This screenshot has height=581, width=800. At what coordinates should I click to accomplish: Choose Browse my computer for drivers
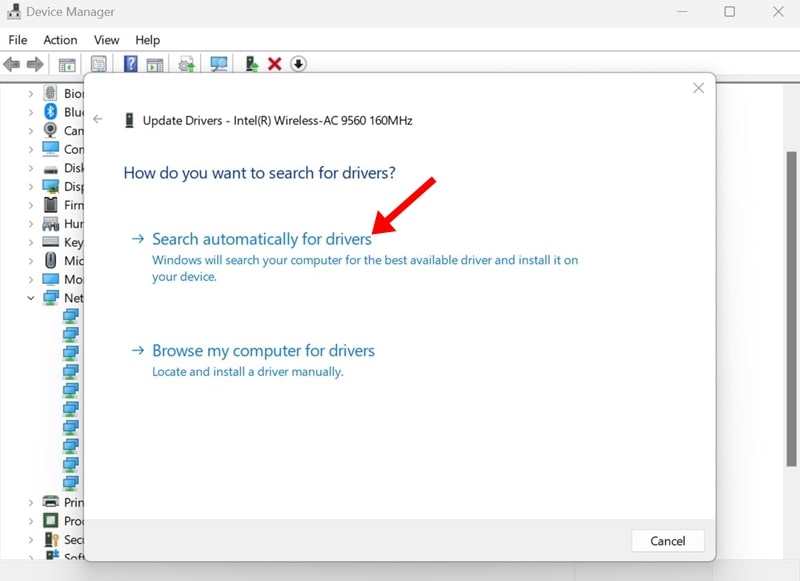(263, 351)
